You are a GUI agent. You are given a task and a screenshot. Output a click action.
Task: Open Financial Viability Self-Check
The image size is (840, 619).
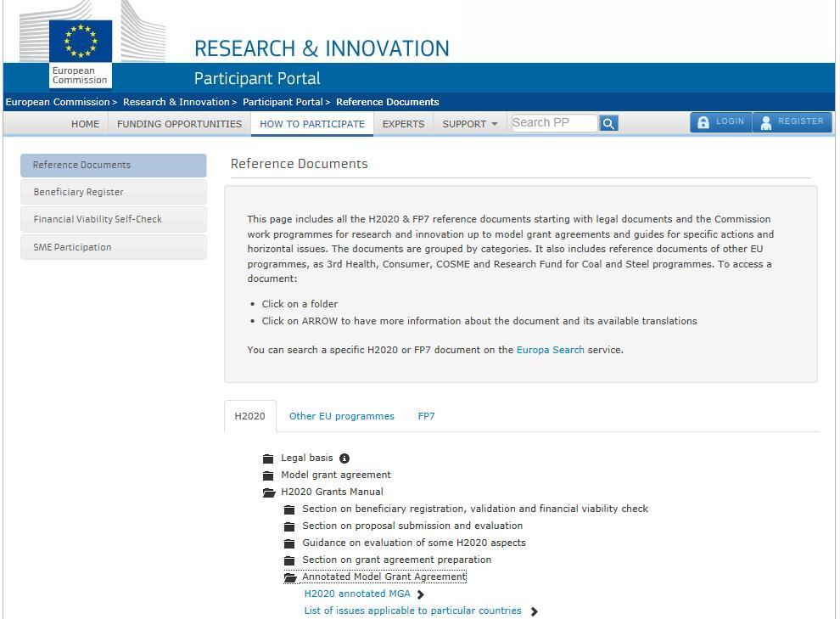(114, 219)
